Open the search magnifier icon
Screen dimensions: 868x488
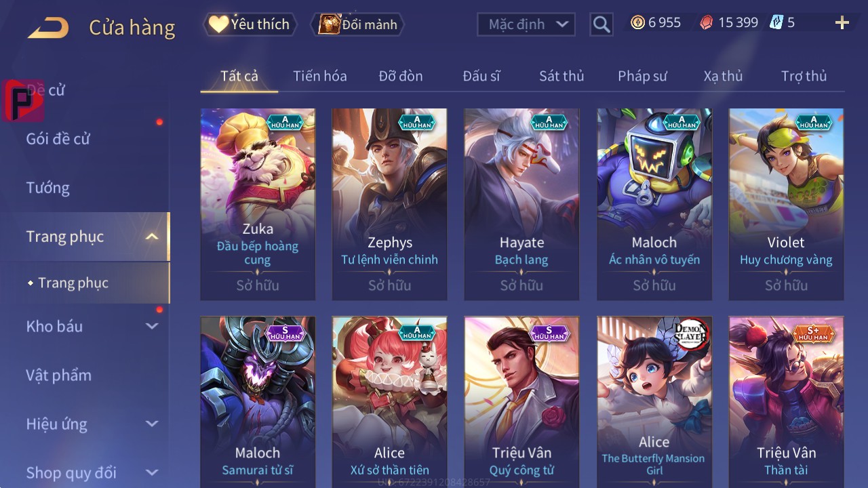point(601,25)
